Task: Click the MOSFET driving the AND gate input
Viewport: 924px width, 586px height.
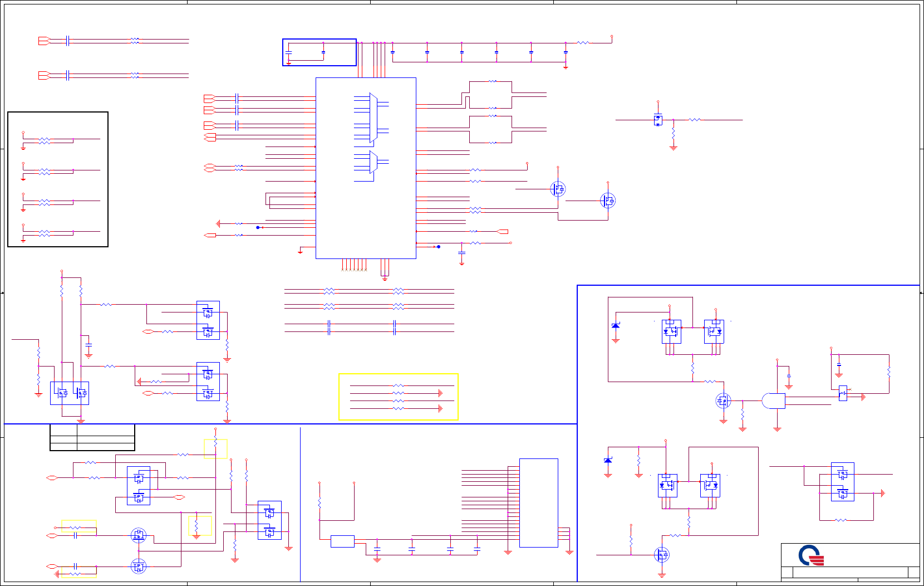Action: (x=723, y=401)
